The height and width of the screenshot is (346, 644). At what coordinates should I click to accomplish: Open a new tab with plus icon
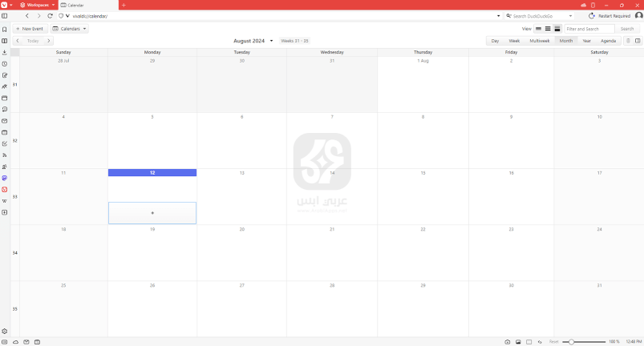coord(124,5)
